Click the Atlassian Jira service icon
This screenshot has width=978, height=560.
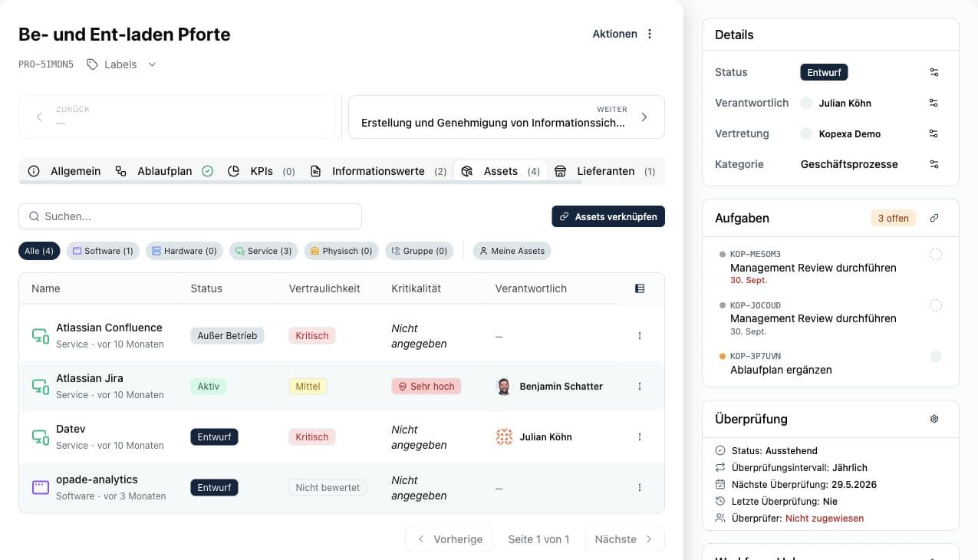(x=40, y=387)
